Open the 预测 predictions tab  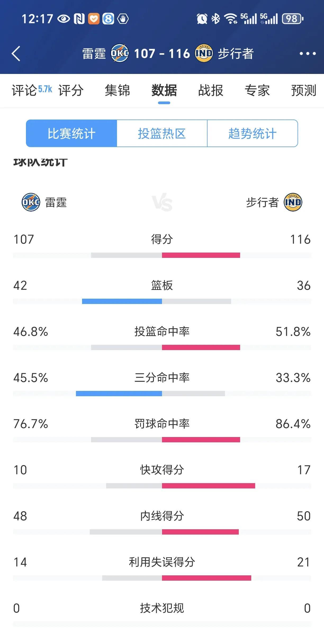pos(304,91)
